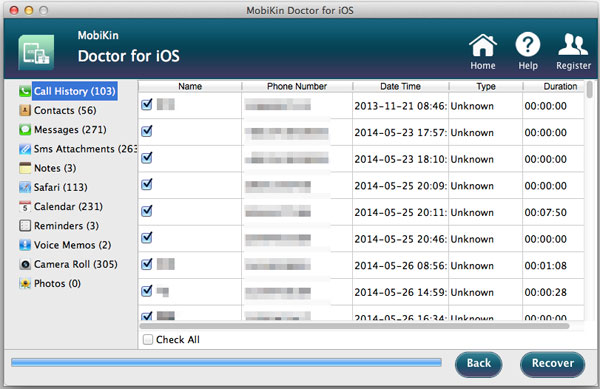This screenshot has width=600, height=389.
Task: Click the Messages speech bubble icon
Action: [25, 130]
